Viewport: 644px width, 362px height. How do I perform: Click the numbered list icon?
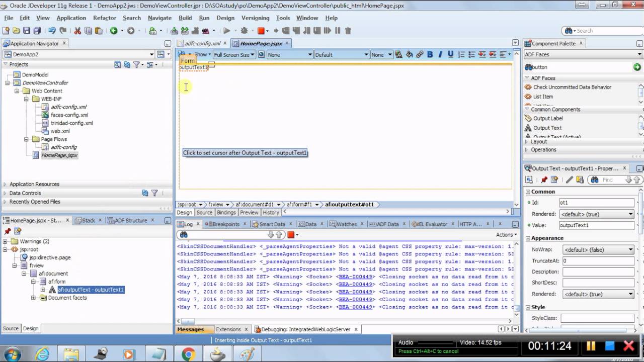(x=461, y=54)
